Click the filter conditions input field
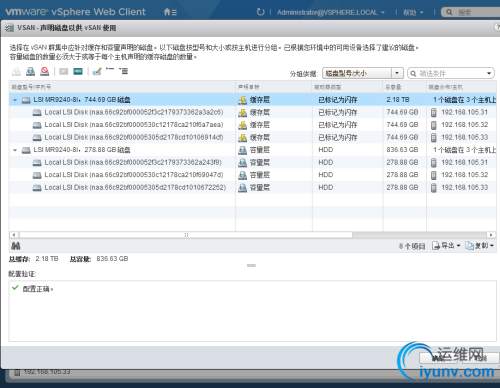The height and width of the screenshot is (388, 500). point(450,73)
